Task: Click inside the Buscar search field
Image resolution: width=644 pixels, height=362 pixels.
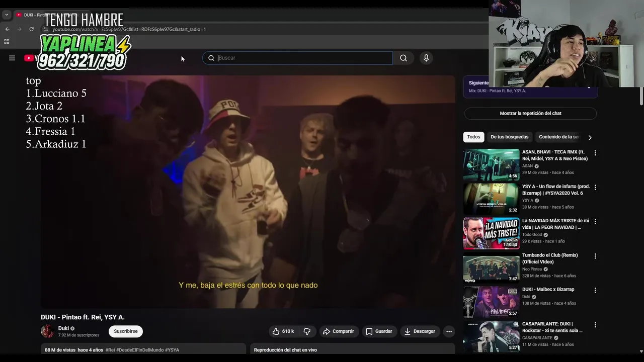Action: pos(297,58)
